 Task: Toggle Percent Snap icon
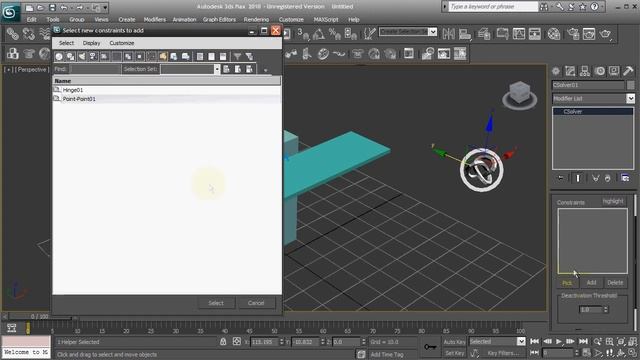tap(335, 33)
